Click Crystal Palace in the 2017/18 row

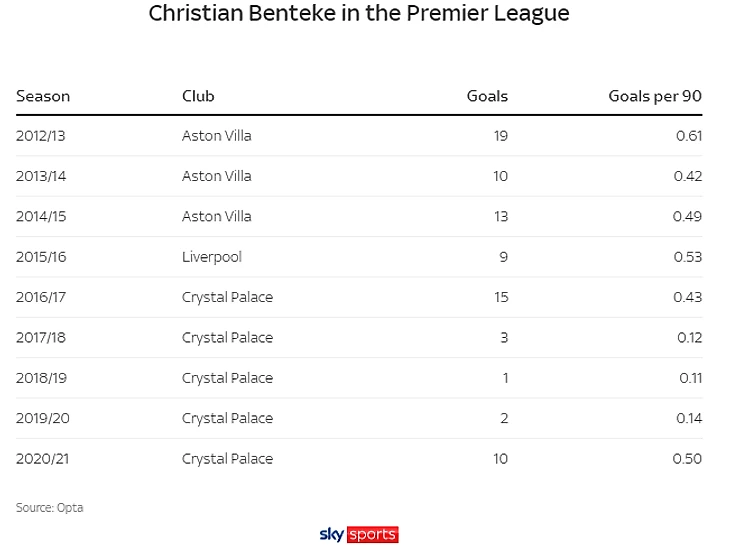point(227,338)
